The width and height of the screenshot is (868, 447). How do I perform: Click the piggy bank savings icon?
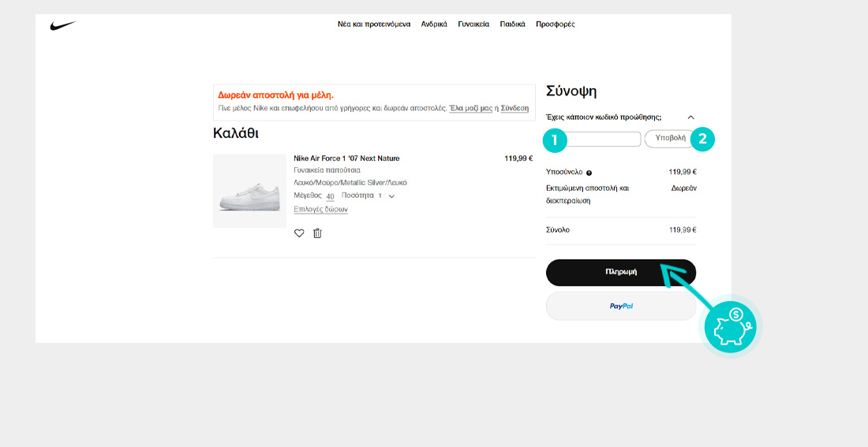click(x=730, y=325)
